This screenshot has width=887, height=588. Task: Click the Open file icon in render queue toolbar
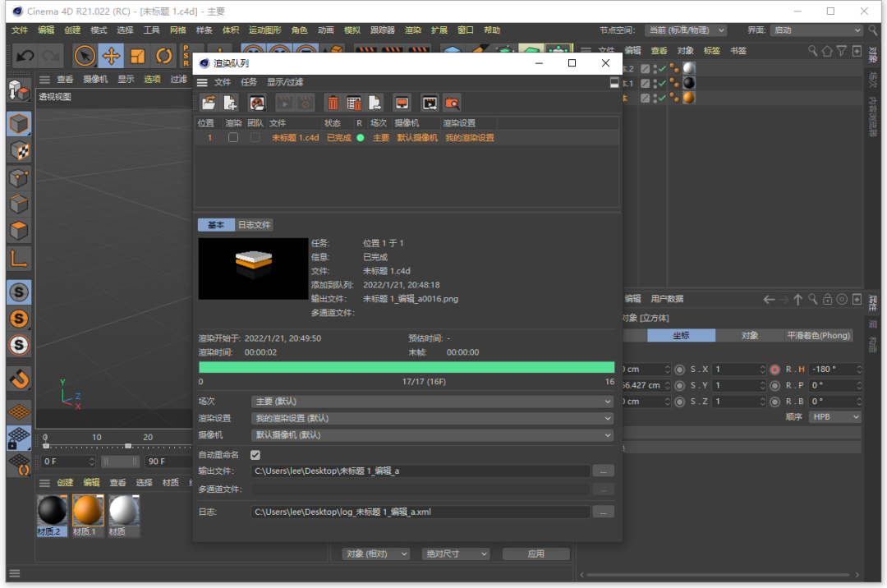coord(209,103)
